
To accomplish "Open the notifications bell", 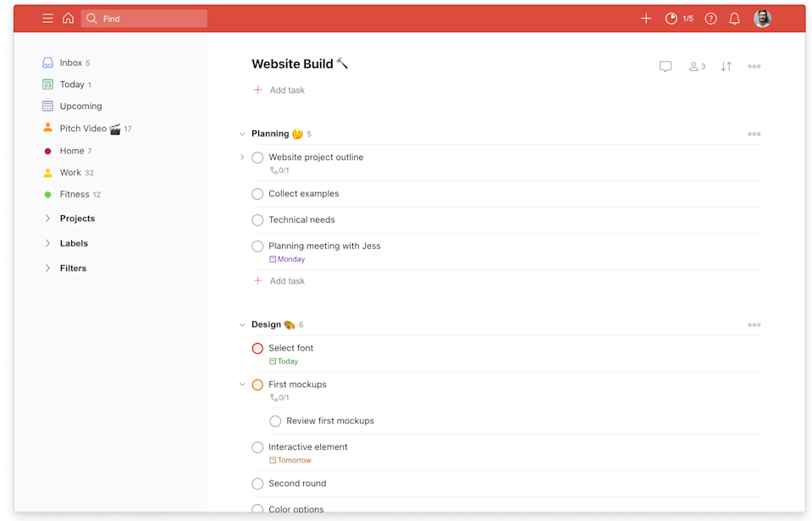I will [x=735, y=19].
